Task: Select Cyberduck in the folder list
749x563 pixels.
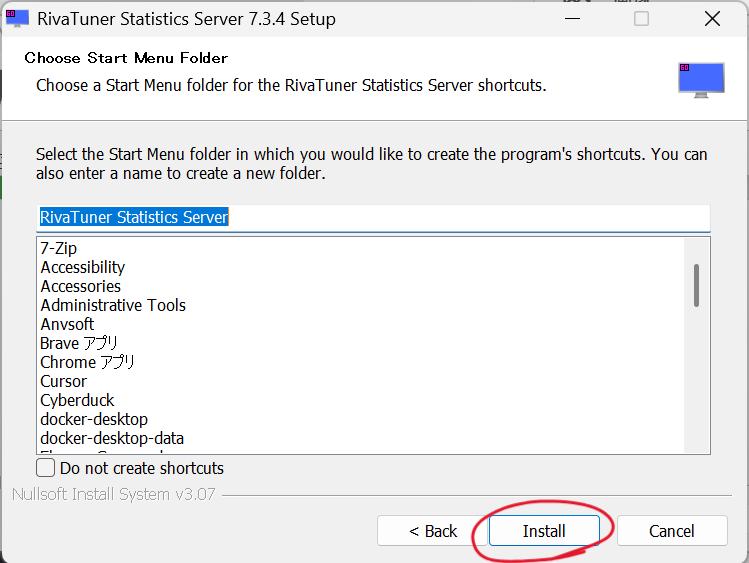Action: [x=77, y=400]
